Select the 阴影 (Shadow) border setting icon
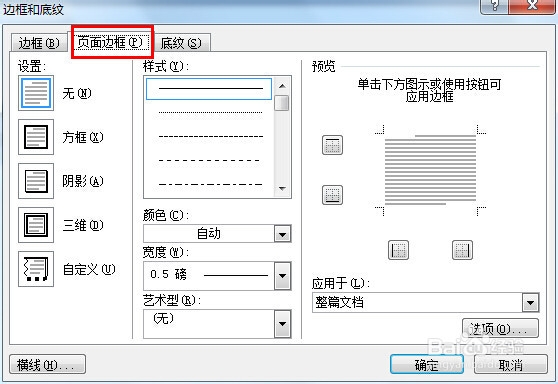Image resolution: width=558 pixels, height=384 pixels. point(36,181)
